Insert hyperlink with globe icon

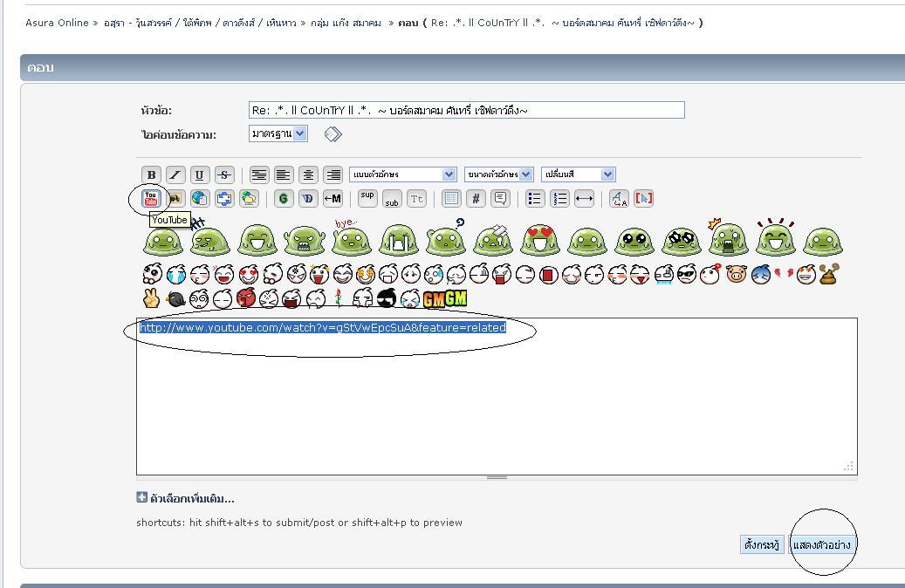[200, 199]
